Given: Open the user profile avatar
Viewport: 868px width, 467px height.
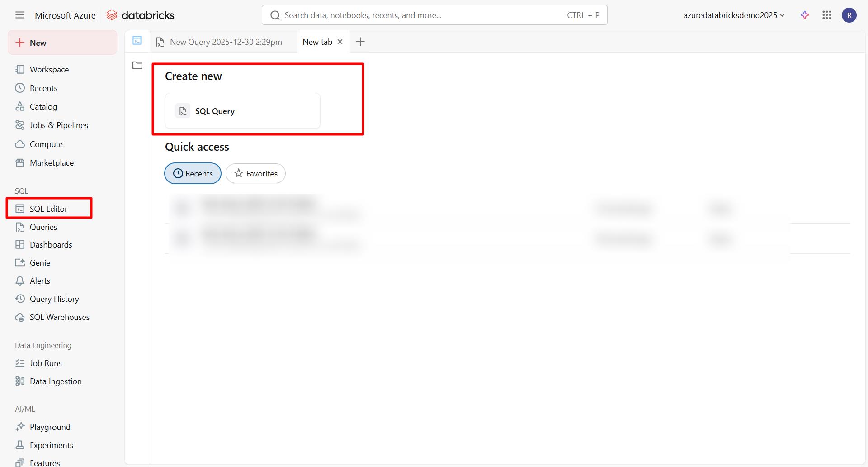Looking at the screenshot, I should tap(849, 15).
